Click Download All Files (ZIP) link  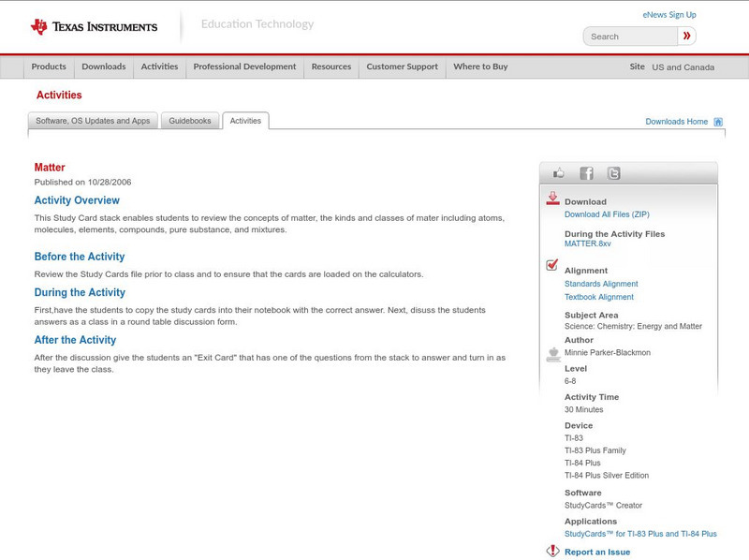click(607, 214)
